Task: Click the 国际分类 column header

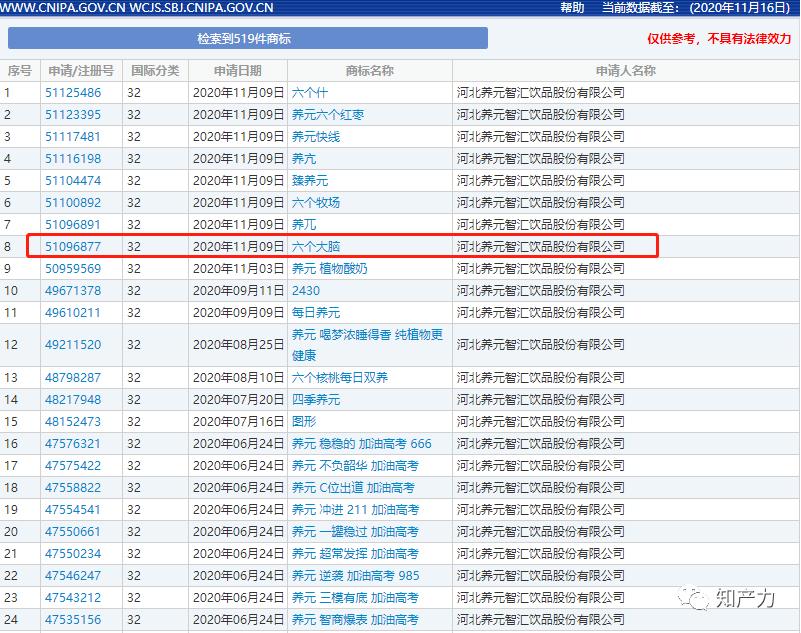Action: pyautogui.click(x=155, y=71)
